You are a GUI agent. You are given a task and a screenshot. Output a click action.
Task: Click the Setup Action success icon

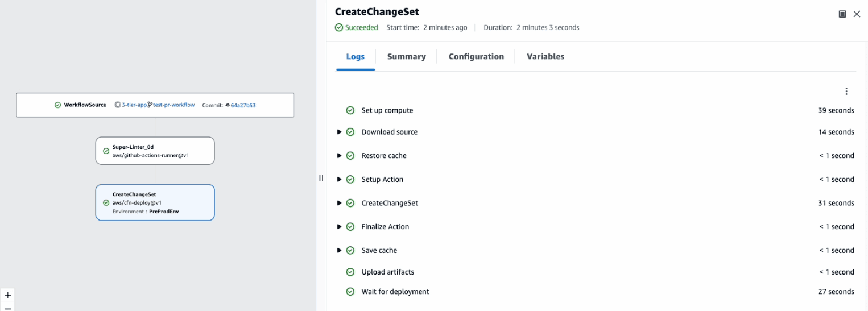[350, 179]
